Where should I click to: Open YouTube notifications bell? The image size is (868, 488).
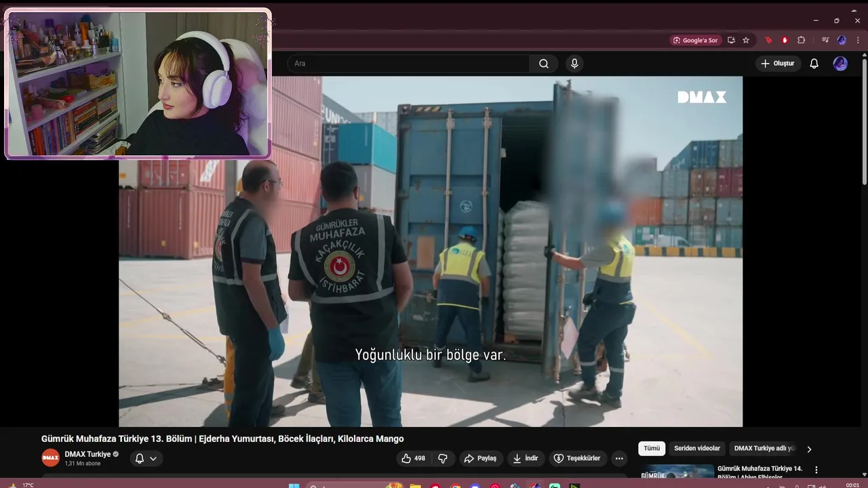814,64
